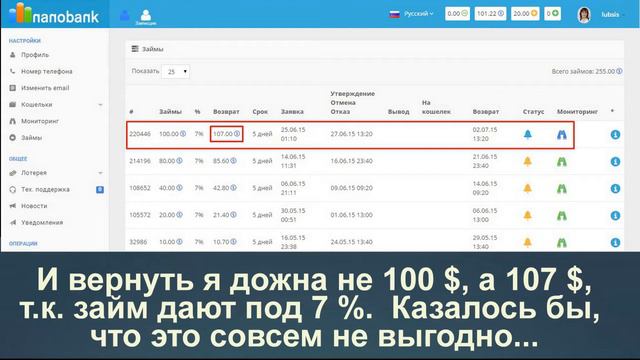Open Мониторинг in sidebar
The image size is (640, 360).
pyautogui.click(x=40, y=121)
